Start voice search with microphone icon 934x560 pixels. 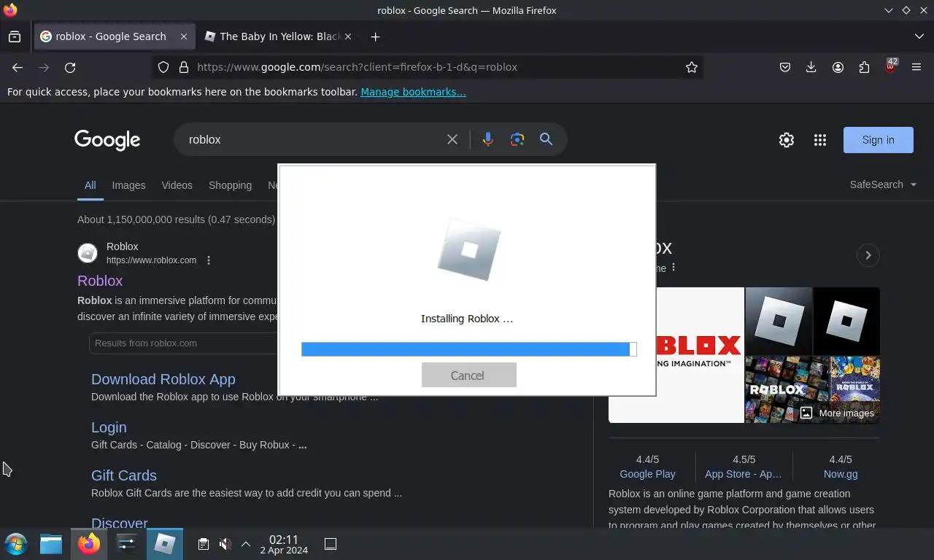pos(487,139)
